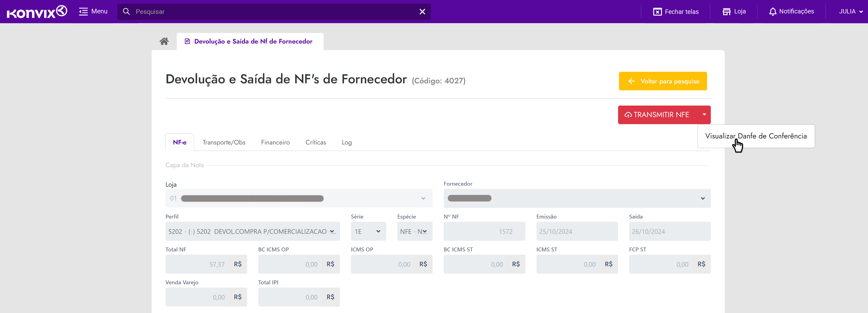Open the Fornecedor dropdown

coord(577,198)
